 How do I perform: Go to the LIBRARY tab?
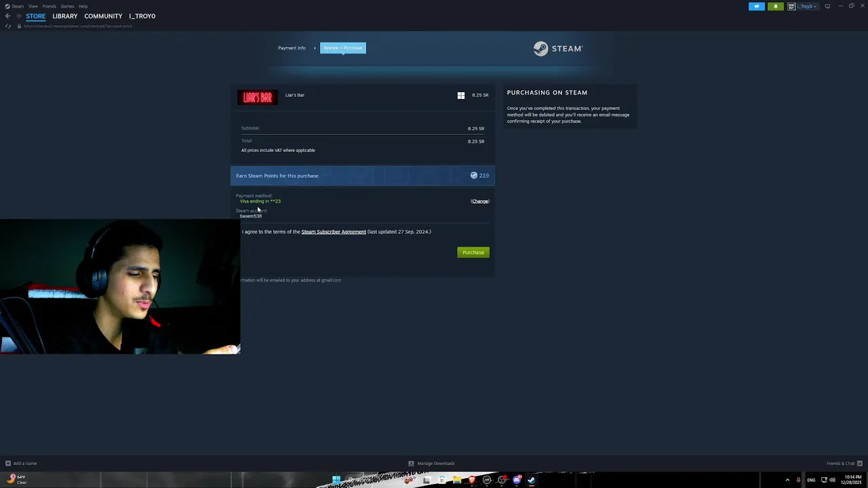click(65, 16)
